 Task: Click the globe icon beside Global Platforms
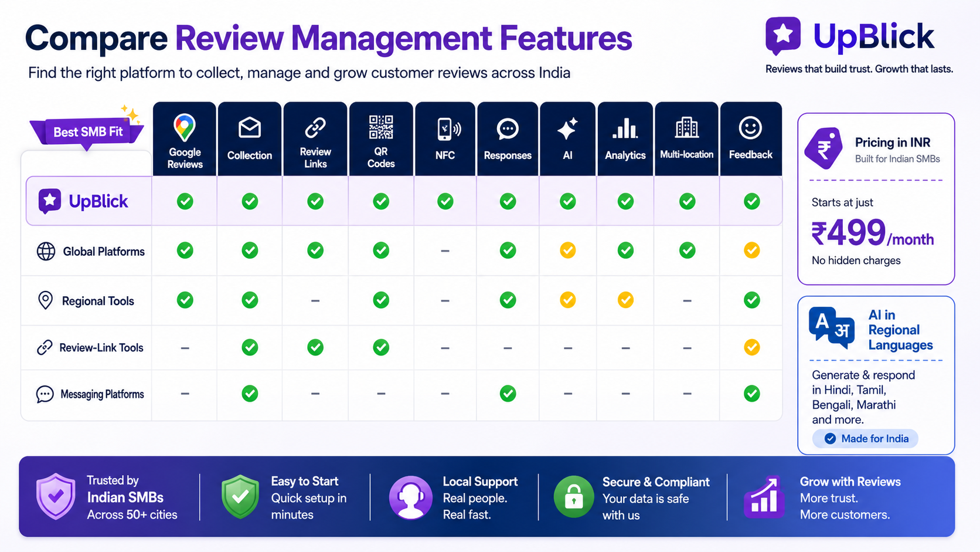tap(46, 251)
